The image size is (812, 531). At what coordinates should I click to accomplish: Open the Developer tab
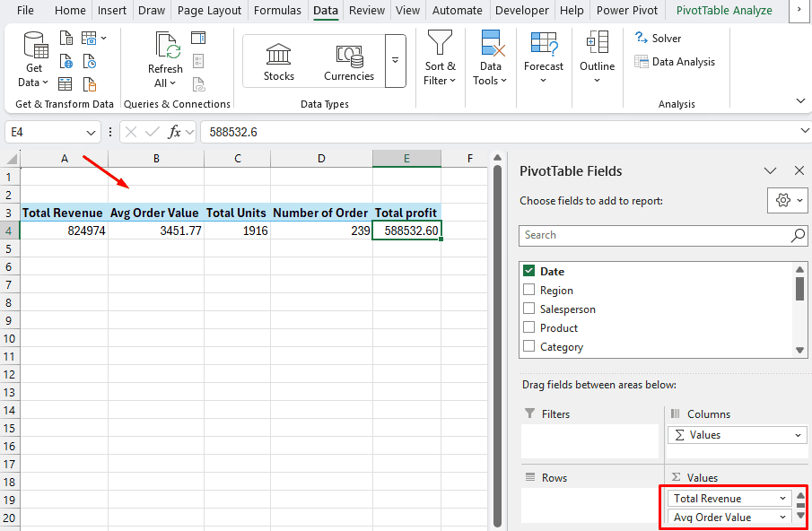click(x=522, y=11)
